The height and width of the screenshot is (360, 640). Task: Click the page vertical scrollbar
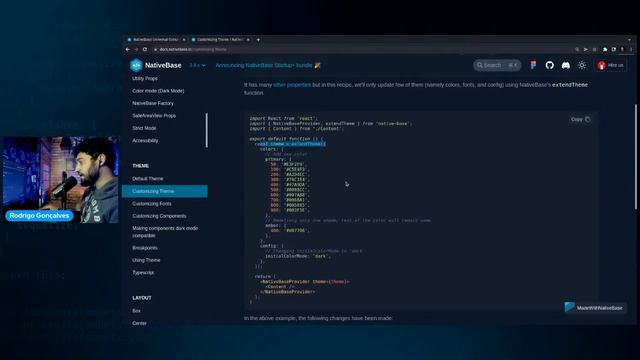[635, 157]
